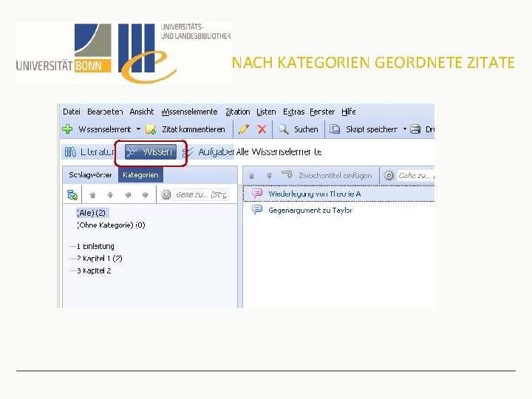Image resolution: width=532 pixels, height=399 pixels.
Task: Click the printer icon in toolbar
Action: point(415,129)
